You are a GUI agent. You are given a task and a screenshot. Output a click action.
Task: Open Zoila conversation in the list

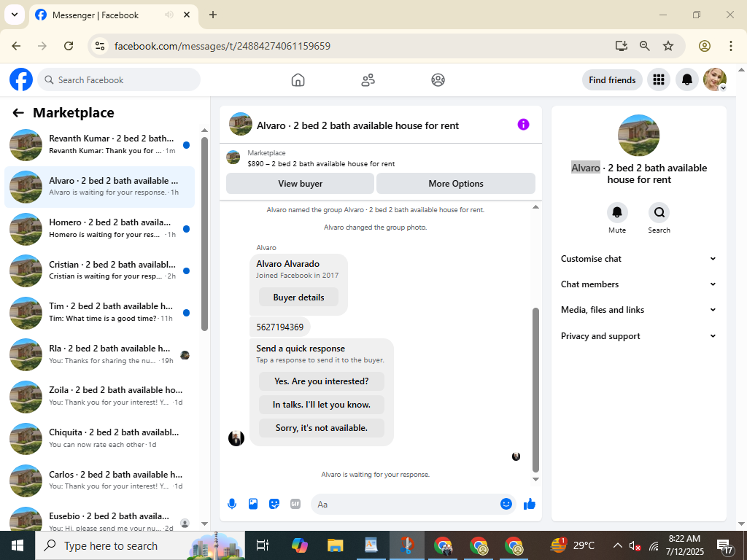pos(99,396)
